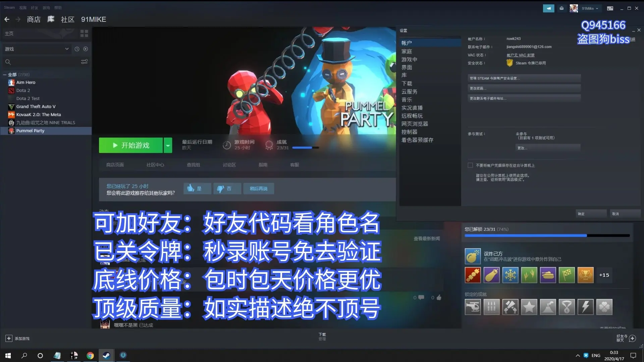Open Chrome from the Windows taskbar
This screenshot has width=644, height=362.
(90, 355)
